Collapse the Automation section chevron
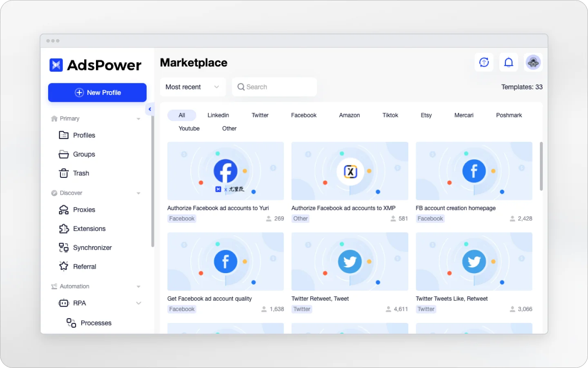Screen dimensions: 588x368 pyautogui.click(x=138, y=287)
